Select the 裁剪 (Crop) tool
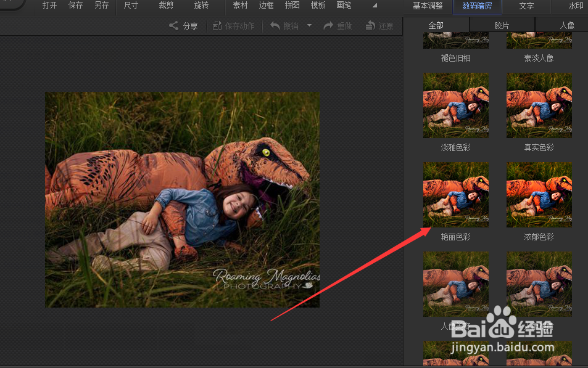This screenshot has height=368, width=588. tap(166, 6)
